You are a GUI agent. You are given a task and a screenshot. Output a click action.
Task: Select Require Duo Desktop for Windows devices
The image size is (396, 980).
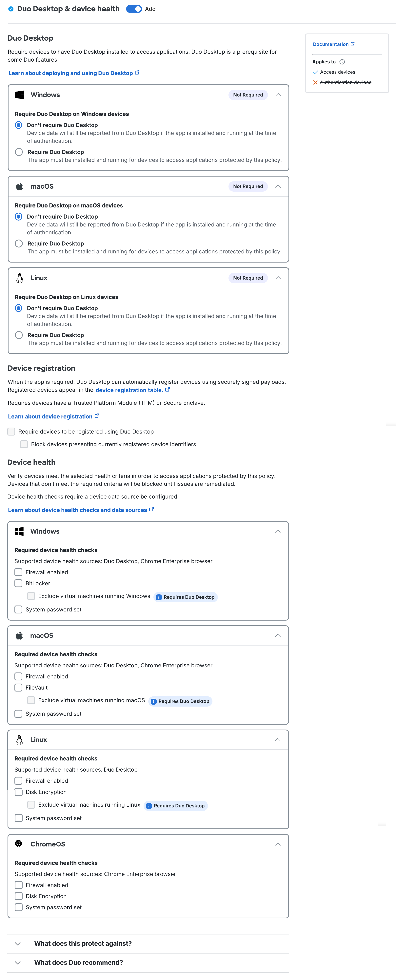(19, 152)
